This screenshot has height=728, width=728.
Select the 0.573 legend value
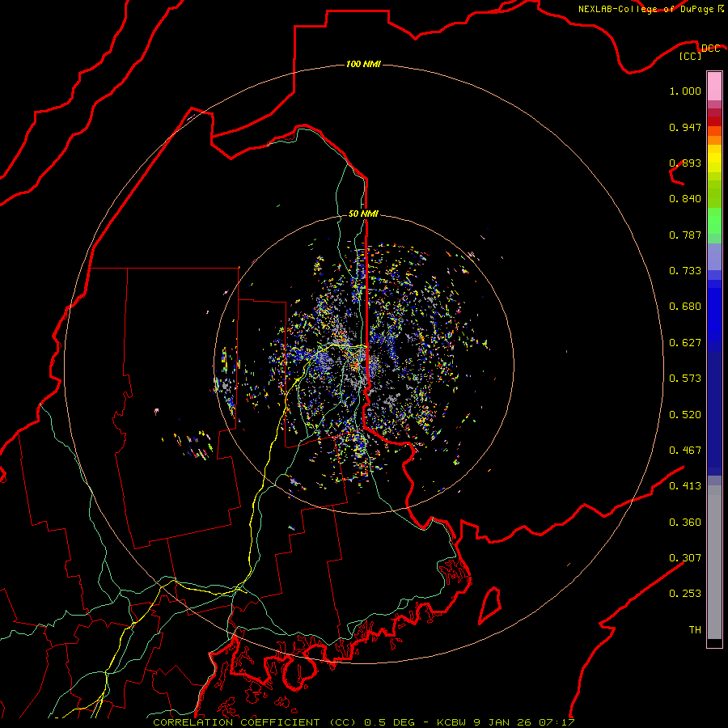tap(685, 379)
